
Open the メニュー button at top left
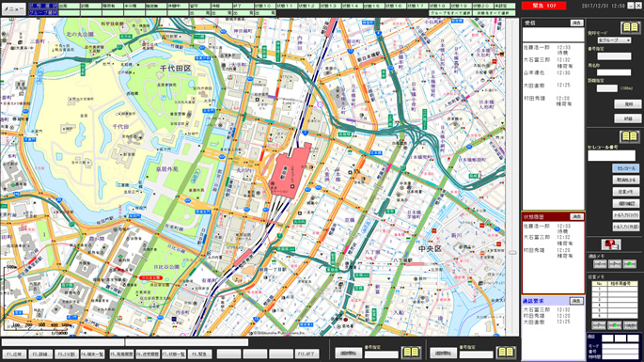coord(13,8)
